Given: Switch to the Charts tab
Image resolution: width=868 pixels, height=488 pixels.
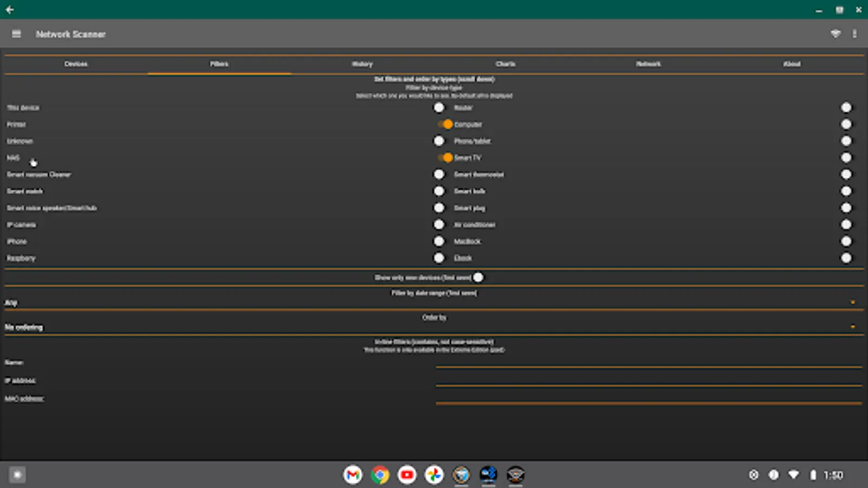Looking at the screenshot, I should pos(506,64).
